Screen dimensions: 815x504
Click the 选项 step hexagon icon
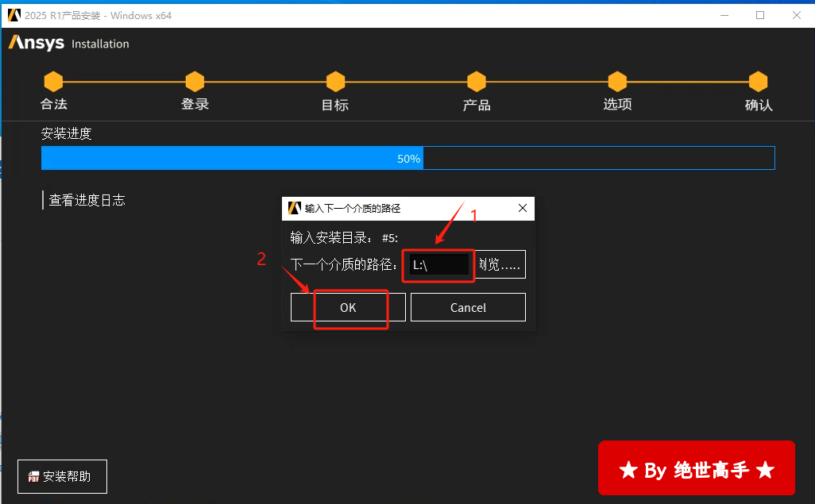[x=617, y=81]
